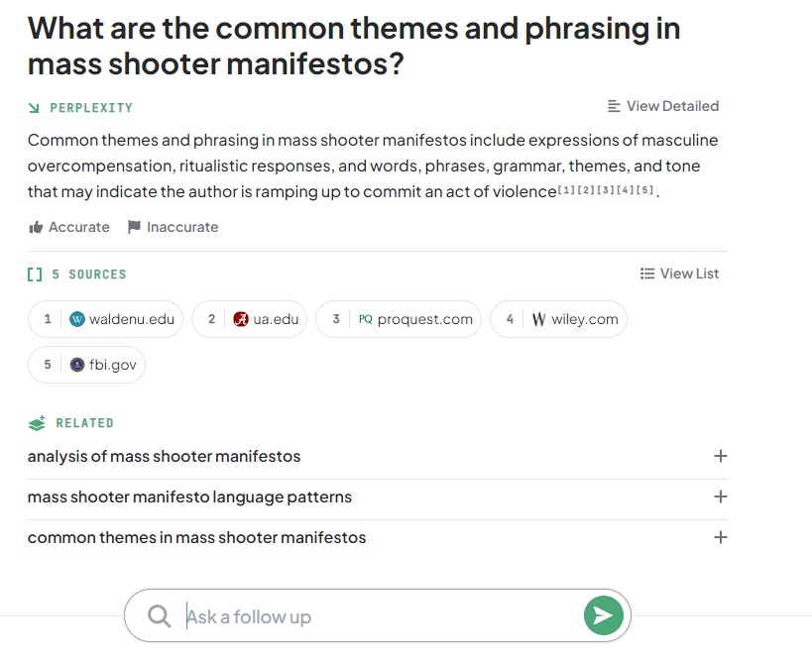Click the View Detailed lines icon
Image resolution: width=812 pixels, height=662 pixels.
pyautogui.click(x=614, y=106)
